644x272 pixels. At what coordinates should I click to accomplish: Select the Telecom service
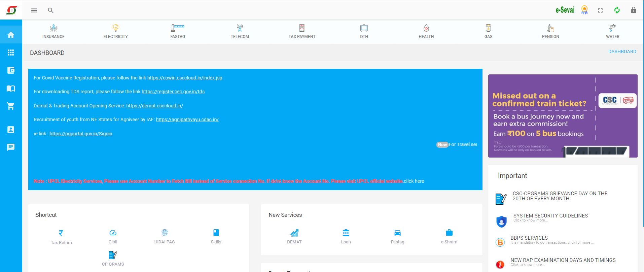[x=240, y=32]
